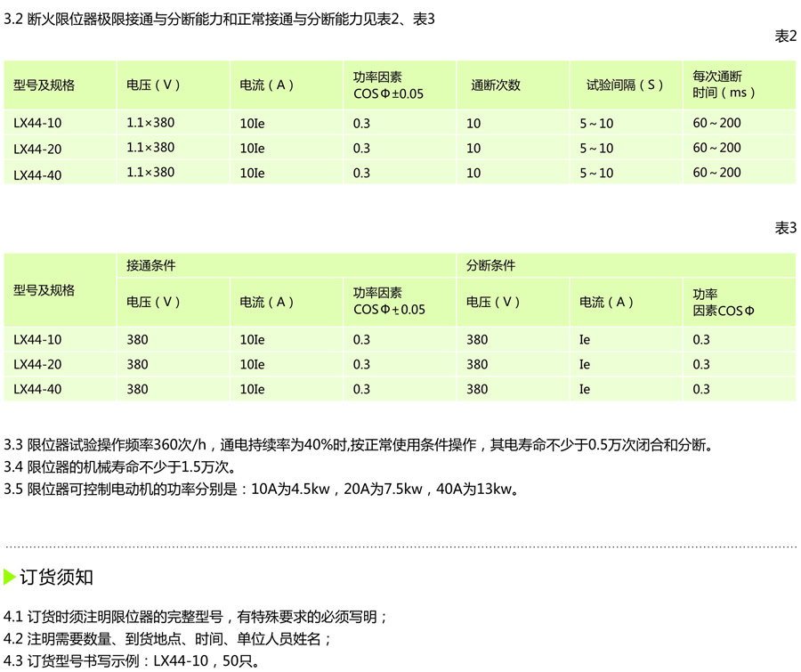The height and width of the screenshot is (672, 801).
Task: Select the 表3 label above second table
Action: [x=785, y=229]
